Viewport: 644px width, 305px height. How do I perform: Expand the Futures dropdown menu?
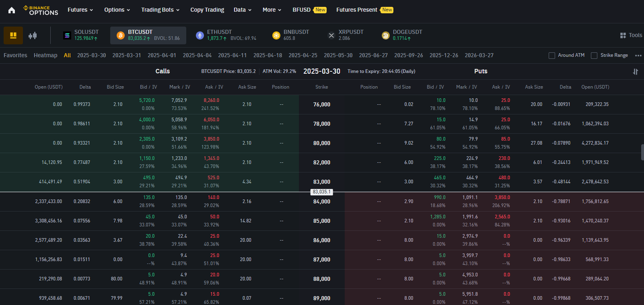point(80,10)
